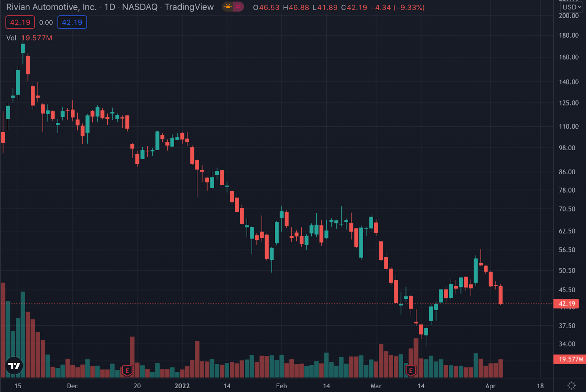The image size is (586, 392).
Task: Click the 86.00 price scale label
Action: click(567, 172)
